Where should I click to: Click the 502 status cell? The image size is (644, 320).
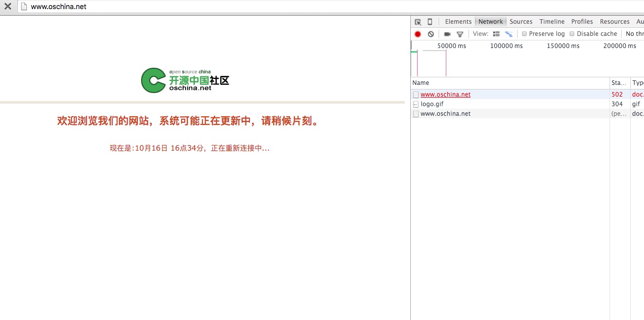617,95
